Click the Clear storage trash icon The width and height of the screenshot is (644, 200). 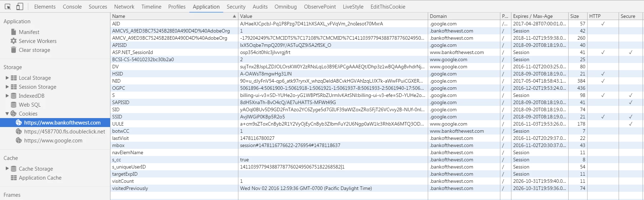pos(14,50)
